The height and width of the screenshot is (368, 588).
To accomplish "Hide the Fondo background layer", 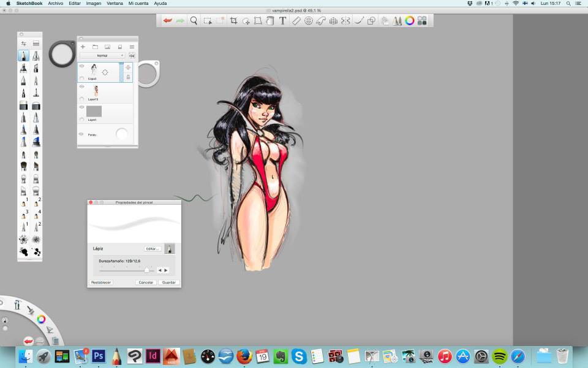I will point(81,134).
